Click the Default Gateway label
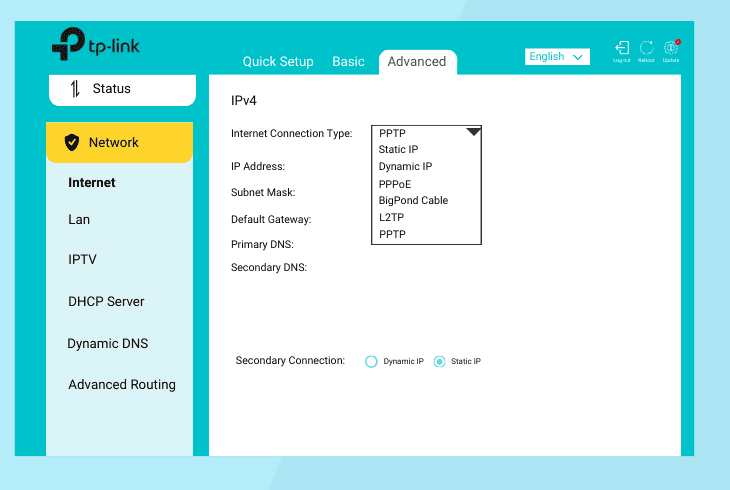The height and width of the screenshot is (490, 730). point(271,219)
